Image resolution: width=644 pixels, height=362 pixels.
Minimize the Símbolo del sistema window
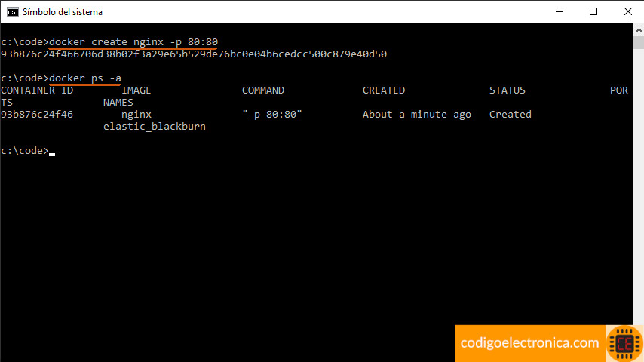click(x=559, y=12)
